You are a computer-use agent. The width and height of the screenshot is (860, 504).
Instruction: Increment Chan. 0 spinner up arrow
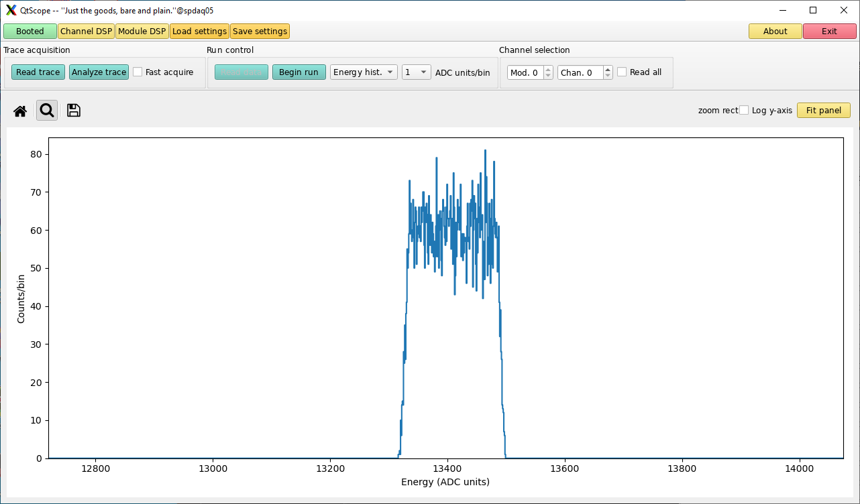[608, 68]
